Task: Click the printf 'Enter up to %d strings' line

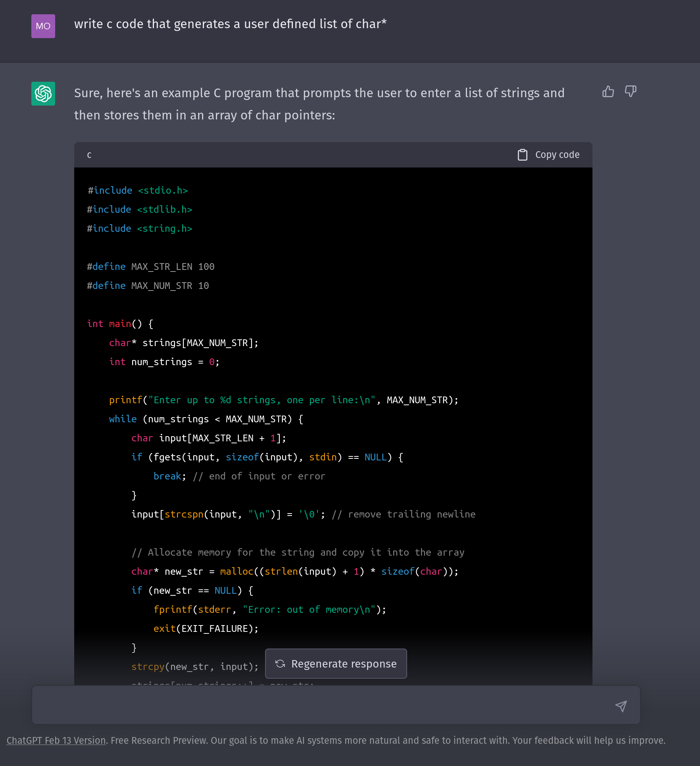Action: click(284, 400)
